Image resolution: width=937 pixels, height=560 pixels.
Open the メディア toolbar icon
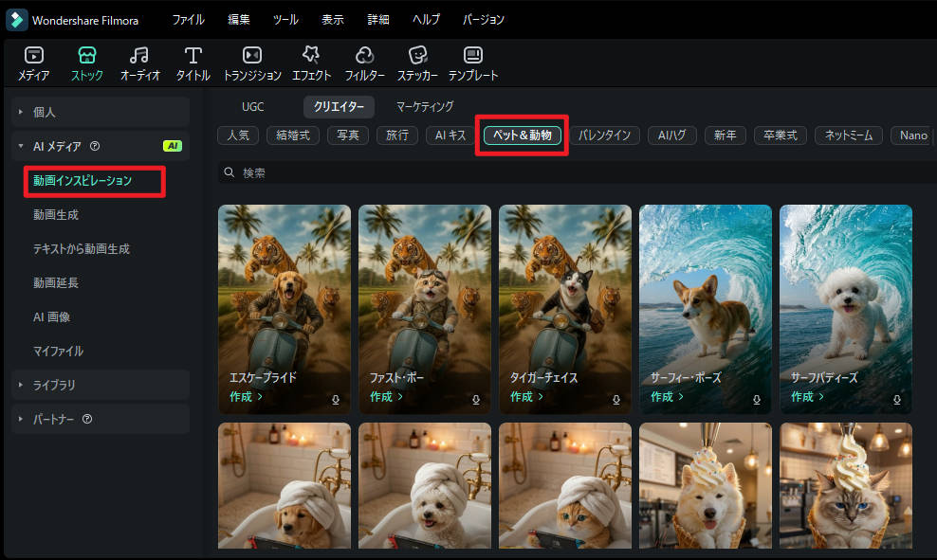tap(33, 56)
